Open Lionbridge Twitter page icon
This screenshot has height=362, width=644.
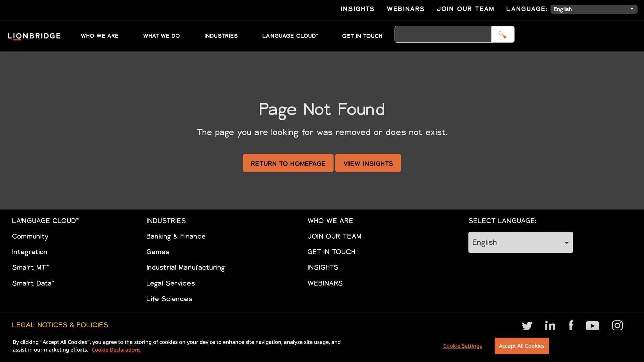(527, 326)
